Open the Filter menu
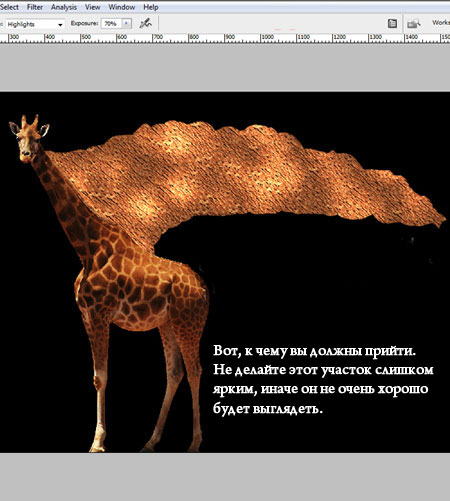 pyautogui.click(x=35, y=7)
